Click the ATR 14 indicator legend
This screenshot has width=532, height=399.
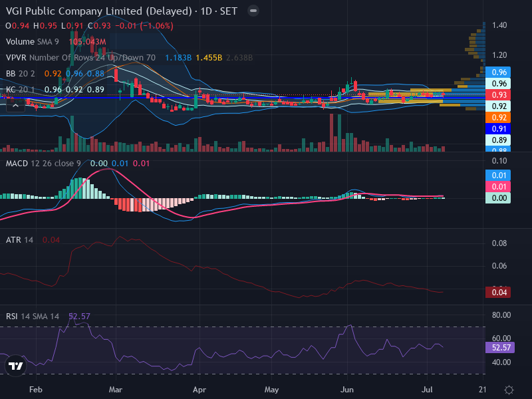pyautogui.click(x=19, y=240)
